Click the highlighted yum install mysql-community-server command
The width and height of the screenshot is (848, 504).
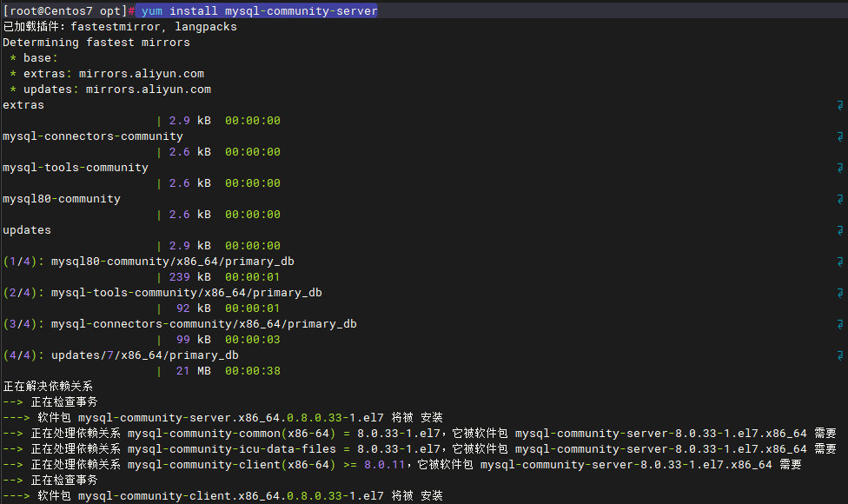pyautogui.click(x=259, y=10)
